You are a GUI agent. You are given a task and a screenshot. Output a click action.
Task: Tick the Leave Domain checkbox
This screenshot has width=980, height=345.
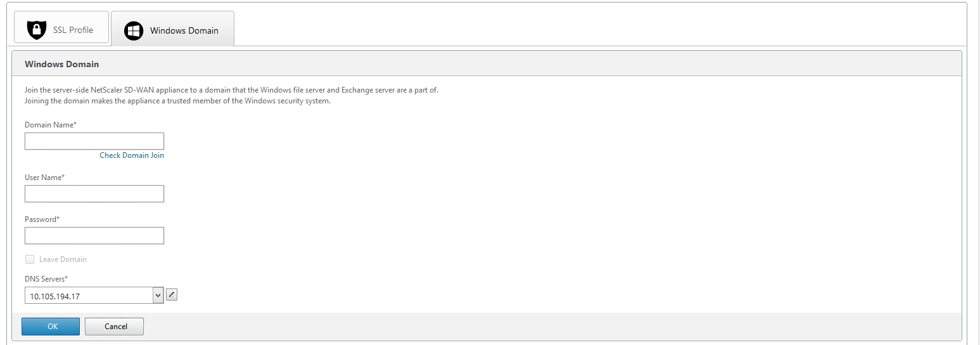(30, 259)
